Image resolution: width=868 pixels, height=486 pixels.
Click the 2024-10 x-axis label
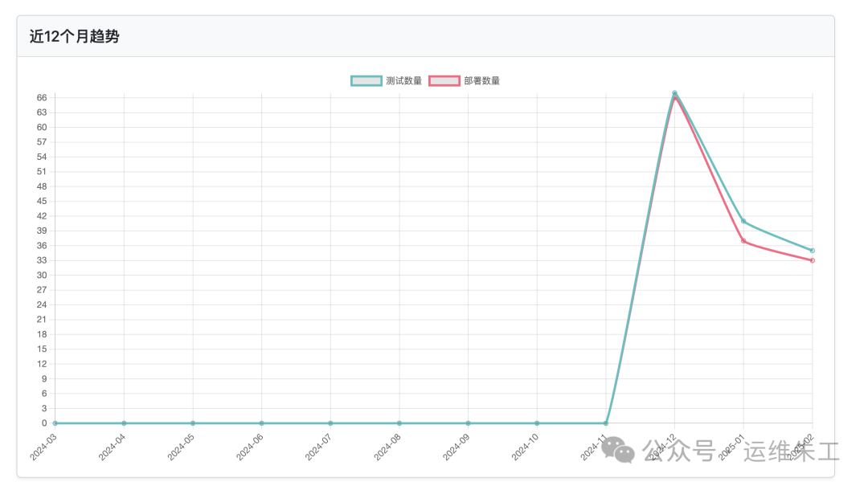tap(526, 446)
